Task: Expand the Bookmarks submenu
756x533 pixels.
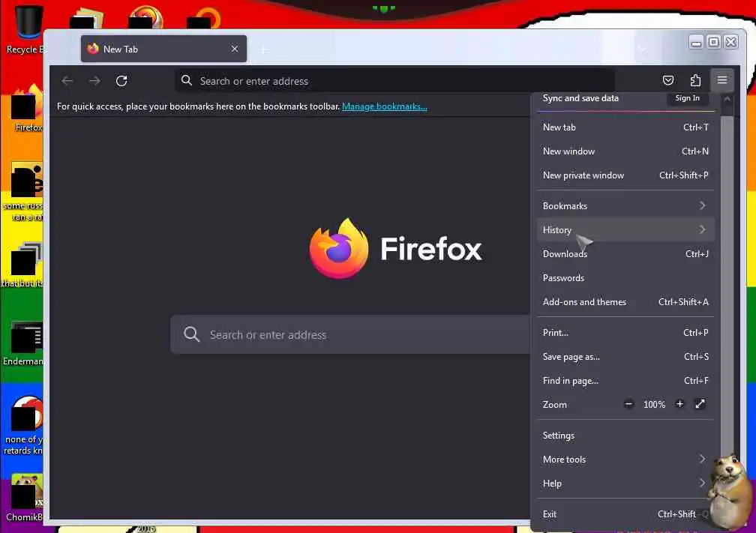Action: click(625, 205)
